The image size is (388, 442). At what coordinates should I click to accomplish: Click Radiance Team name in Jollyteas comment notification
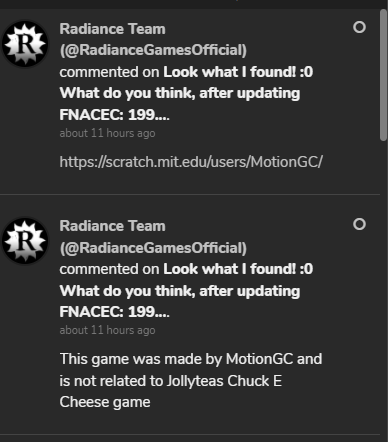tap(113, 226)
